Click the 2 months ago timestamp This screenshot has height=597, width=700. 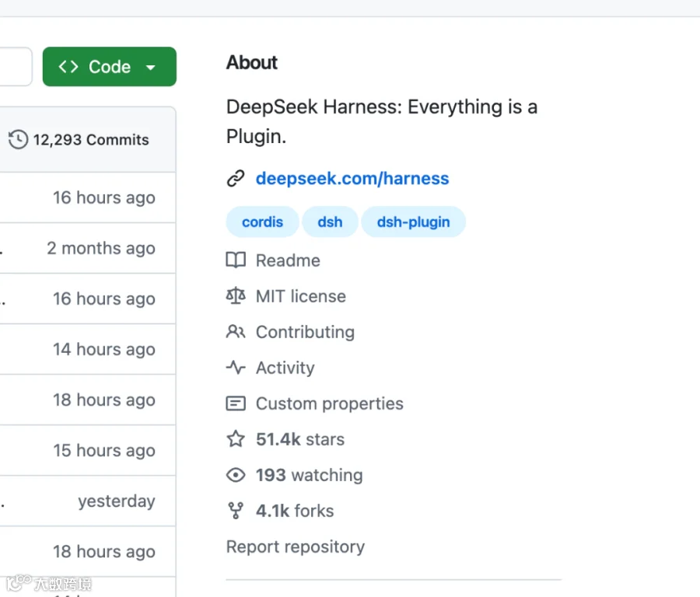[101, 248]
